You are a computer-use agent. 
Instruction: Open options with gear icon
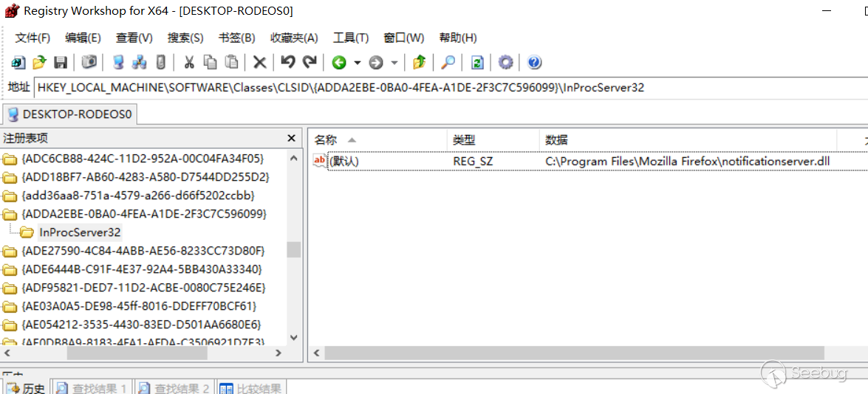(x=505, y=63)
